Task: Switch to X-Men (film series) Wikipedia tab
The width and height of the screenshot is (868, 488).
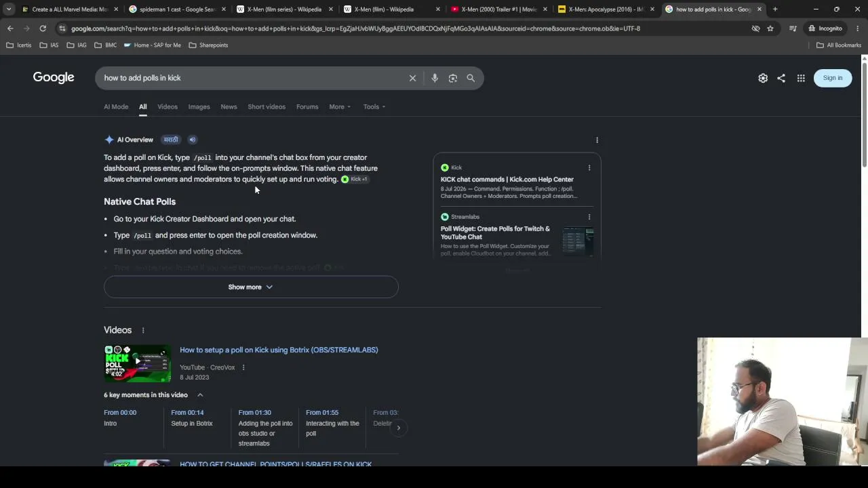Action: pos(284,9)
